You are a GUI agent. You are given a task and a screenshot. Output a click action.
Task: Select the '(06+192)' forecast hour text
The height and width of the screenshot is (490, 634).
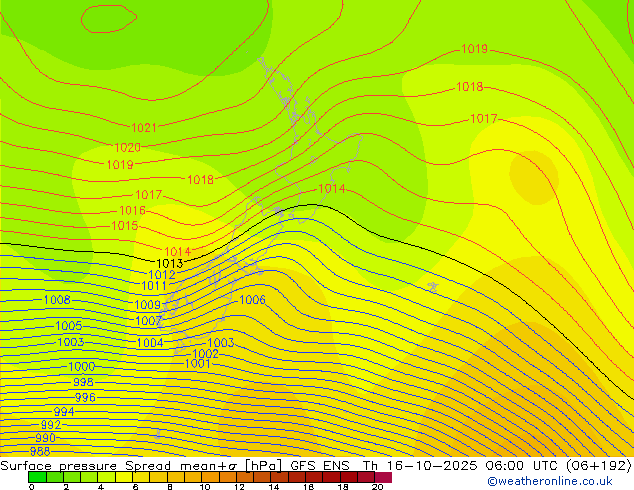598,466
